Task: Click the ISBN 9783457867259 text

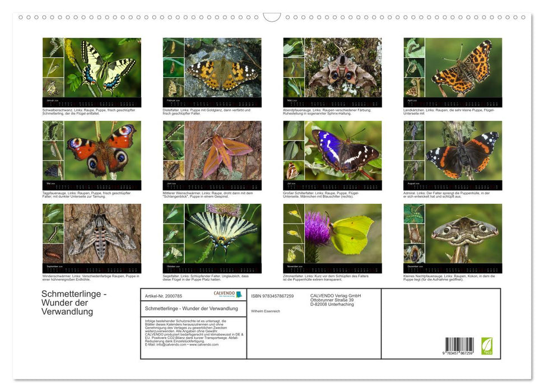Action: (x=272, y=296)
